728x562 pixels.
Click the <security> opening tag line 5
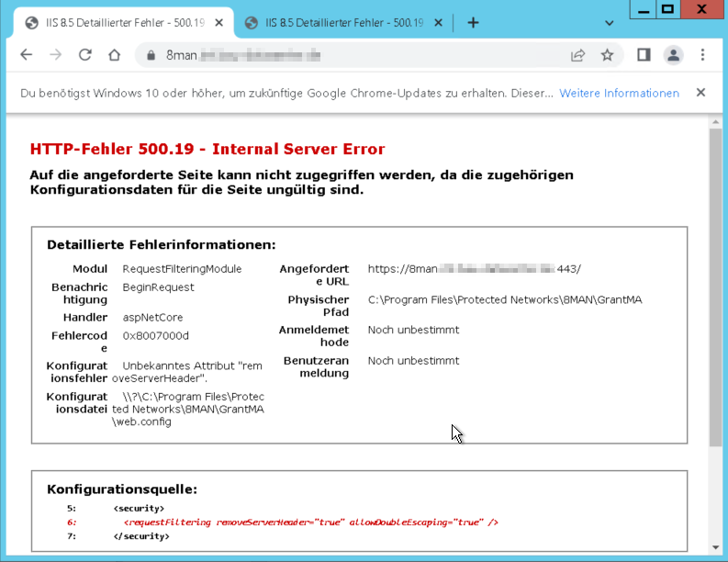[139, 509]
